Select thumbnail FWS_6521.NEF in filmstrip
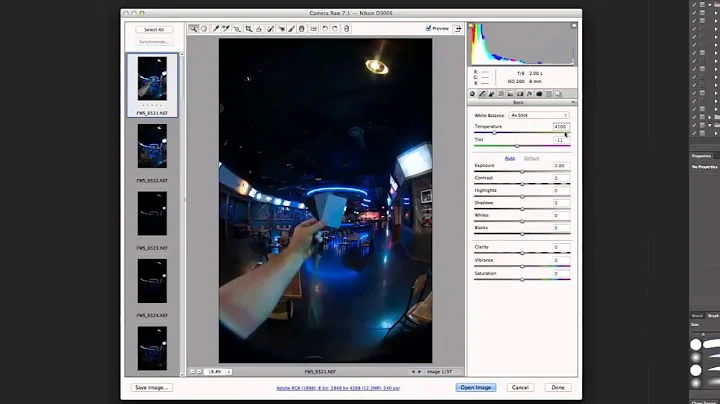The image size is (720, 404). (x=152, y=85)
